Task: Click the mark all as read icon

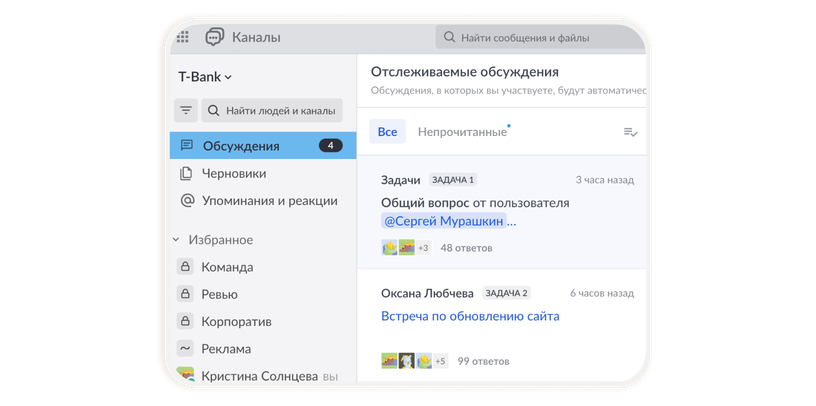Action: (630, 132)
